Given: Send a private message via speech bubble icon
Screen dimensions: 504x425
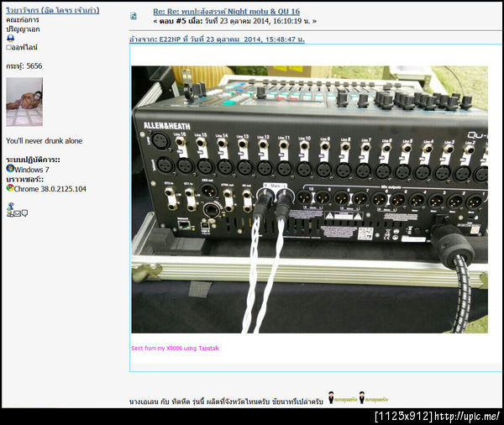Looking at the screenshot, I should click(x=24, y=213).
